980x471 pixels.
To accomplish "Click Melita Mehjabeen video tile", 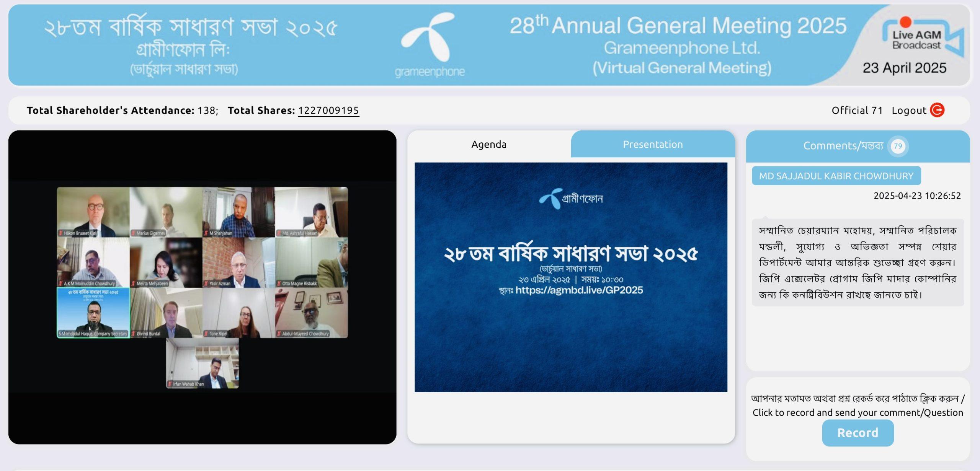I will [x=166, y=262].
